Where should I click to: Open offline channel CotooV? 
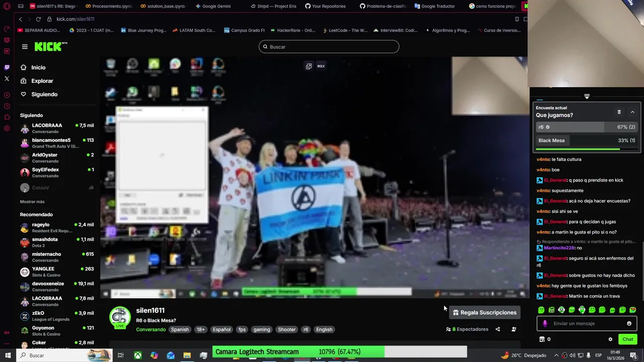(x=57, y=188)
